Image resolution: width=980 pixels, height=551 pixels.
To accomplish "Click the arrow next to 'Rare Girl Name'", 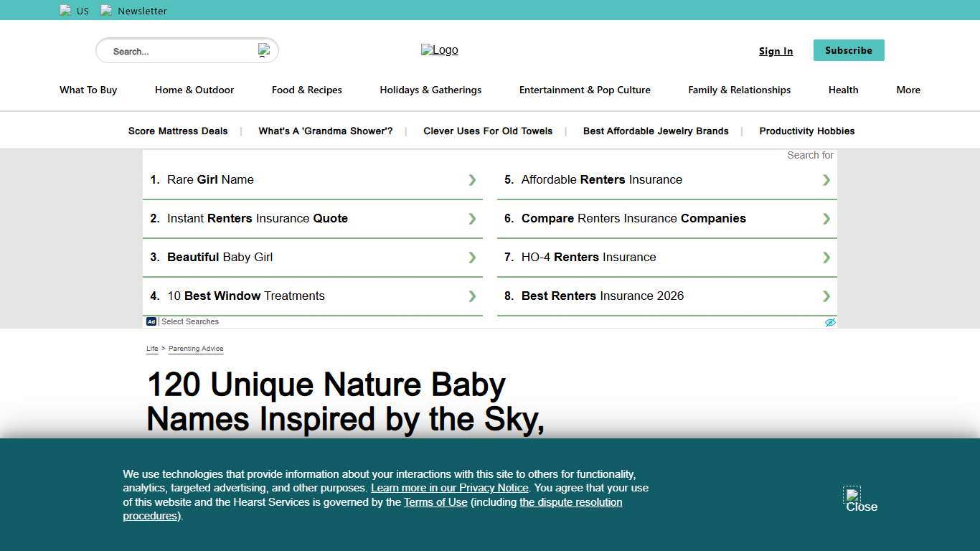I will [472, 180].
